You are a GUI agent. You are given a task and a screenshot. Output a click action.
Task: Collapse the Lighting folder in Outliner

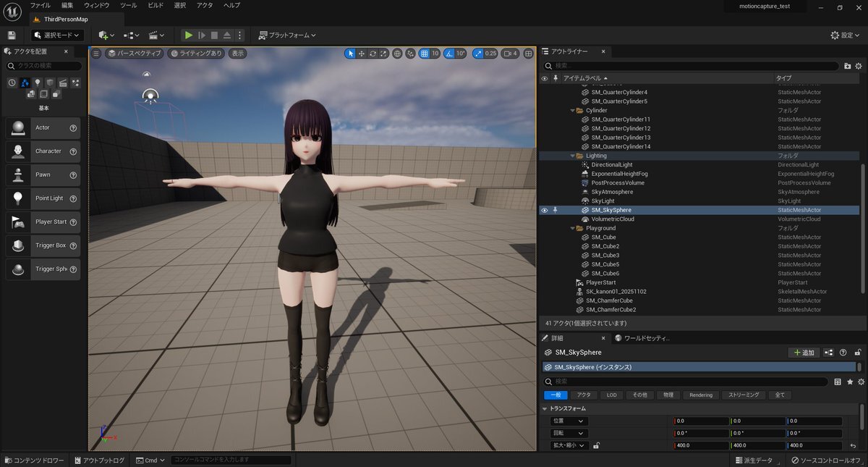[571, 156]
